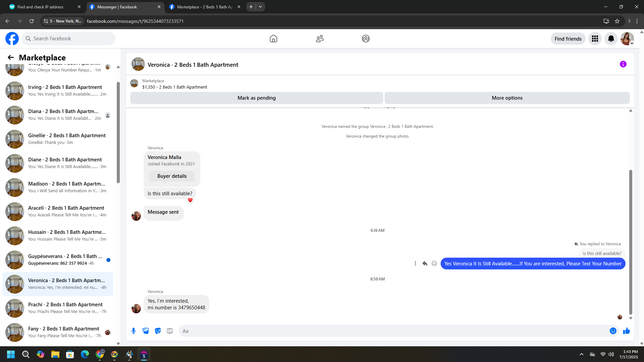This screenshot has width=644, height=362.
Task: Go to the Home feed icon
Action: (274, 39)
